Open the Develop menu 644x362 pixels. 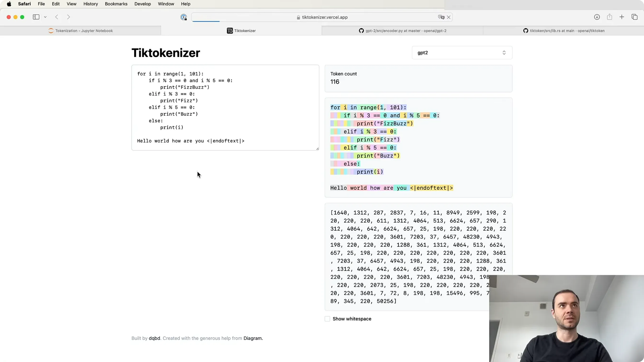tap(143, 4)
